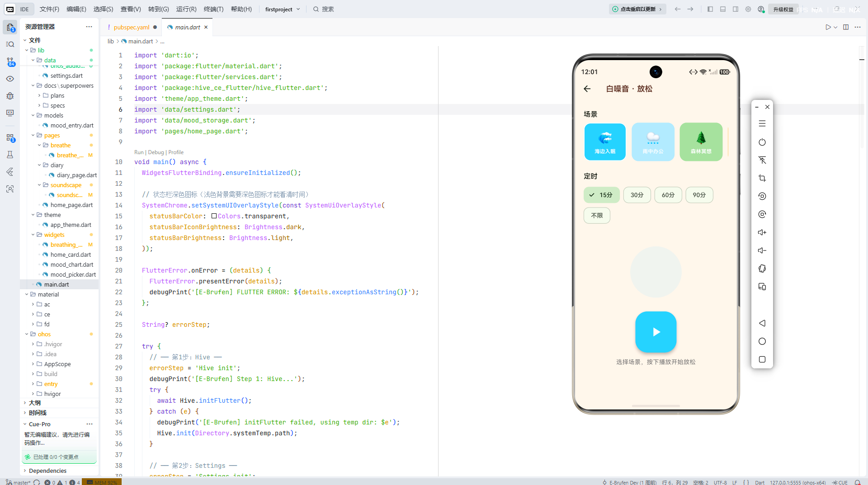Expand the plans folder
Viewport: 868px width, 485px height.
click(x=39, y=95)
